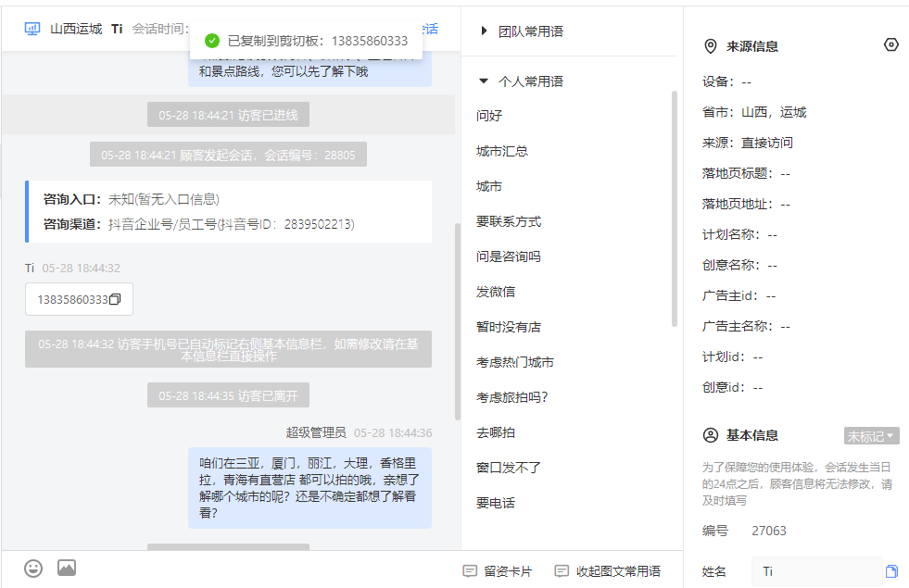
Task: Click the insert image icon
Action: 67,568
